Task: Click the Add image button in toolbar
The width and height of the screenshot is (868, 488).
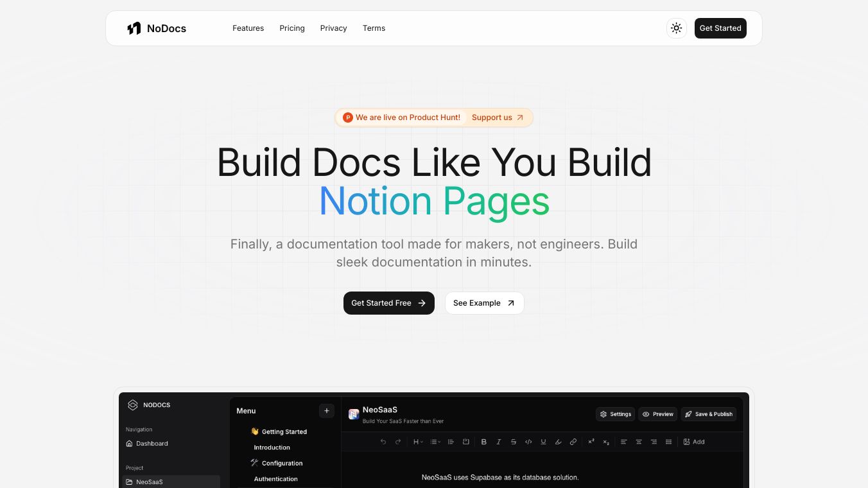Action: pos(694,442)
